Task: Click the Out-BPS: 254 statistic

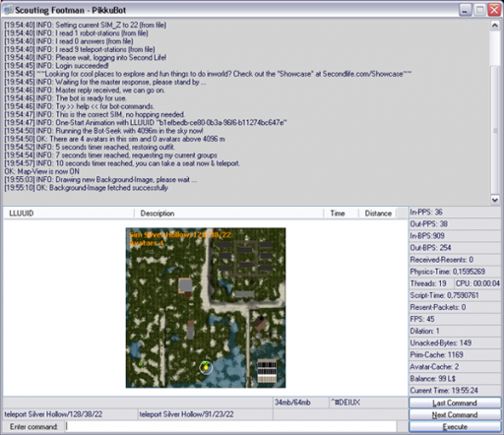Action: (455, 248)
